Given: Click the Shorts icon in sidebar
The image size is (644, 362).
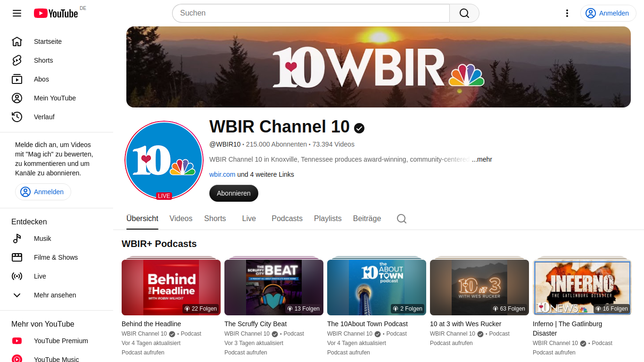Looking at the screenshot, I should [17, 60].
